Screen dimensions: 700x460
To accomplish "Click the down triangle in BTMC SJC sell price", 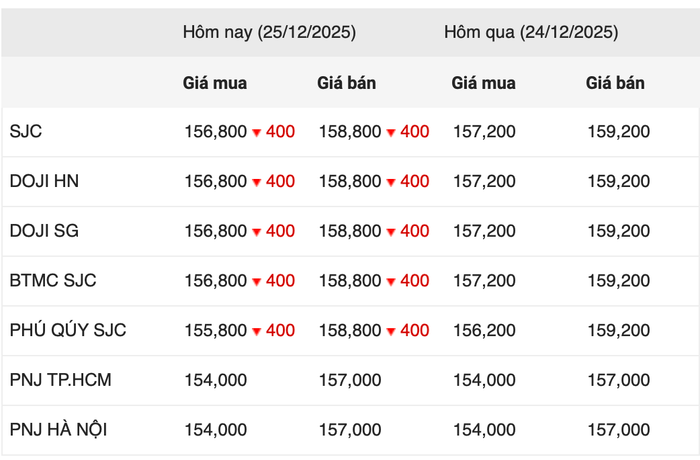I will pos(391,282).
